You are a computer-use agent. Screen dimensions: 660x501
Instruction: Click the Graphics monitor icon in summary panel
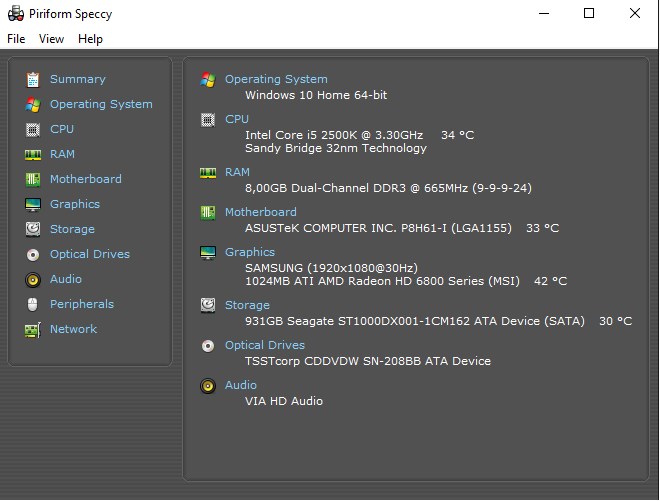pyautogui.click(x=208, y=253)
